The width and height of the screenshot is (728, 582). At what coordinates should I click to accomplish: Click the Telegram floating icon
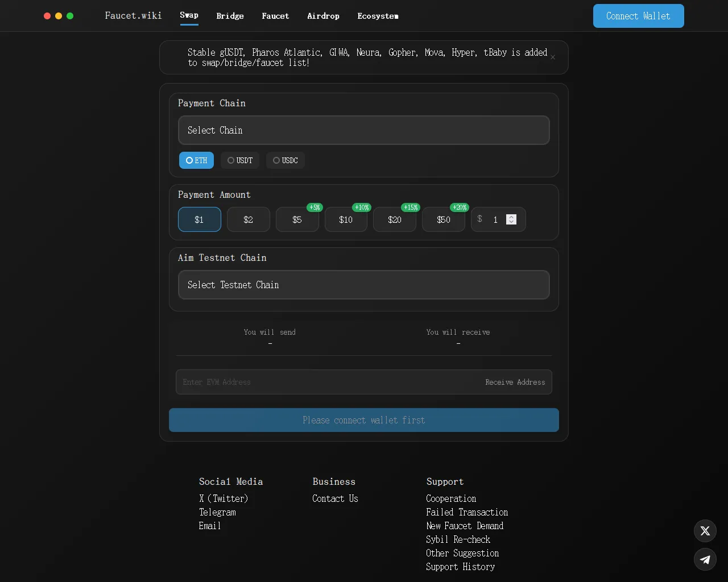point(705,559)
